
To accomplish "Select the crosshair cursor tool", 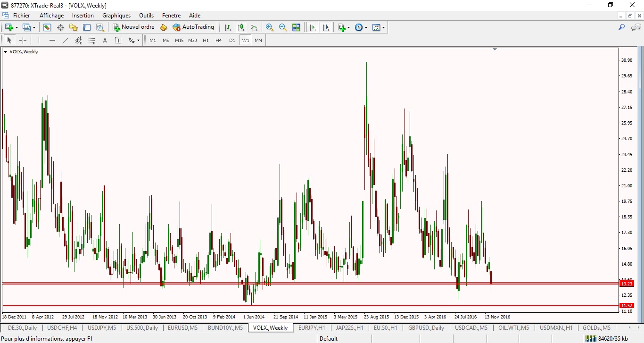I will (23, 41).
